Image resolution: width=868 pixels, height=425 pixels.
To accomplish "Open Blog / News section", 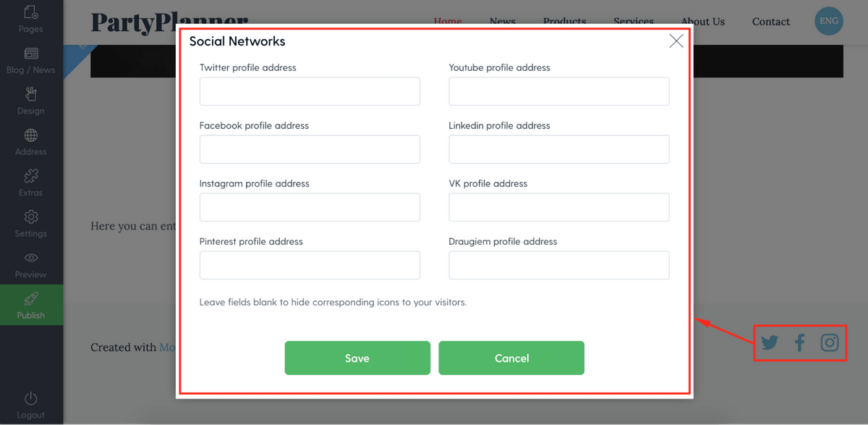I will (x=31, y=61).
